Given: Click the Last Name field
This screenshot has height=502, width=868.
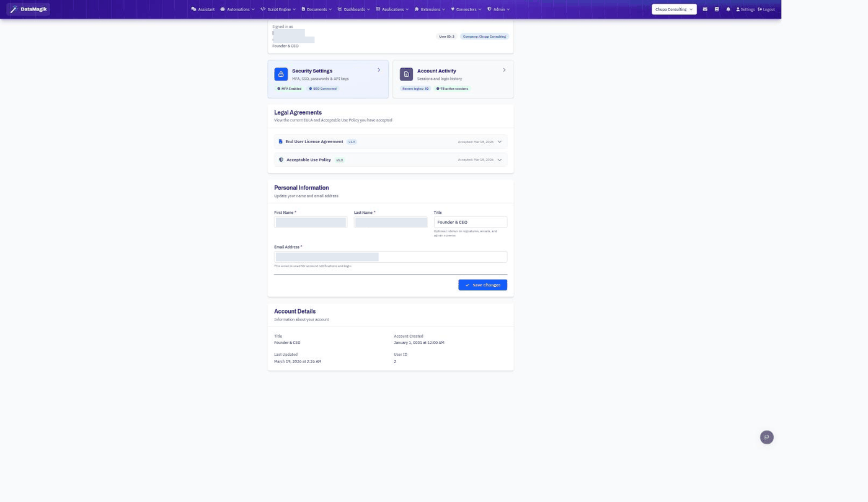Looking at the screenshot, I should 391,222.
